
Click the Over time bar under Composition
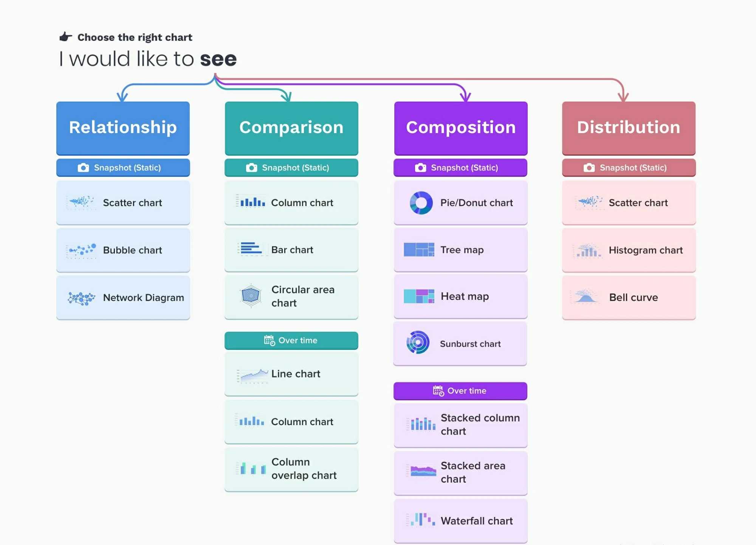click(460, 391)
